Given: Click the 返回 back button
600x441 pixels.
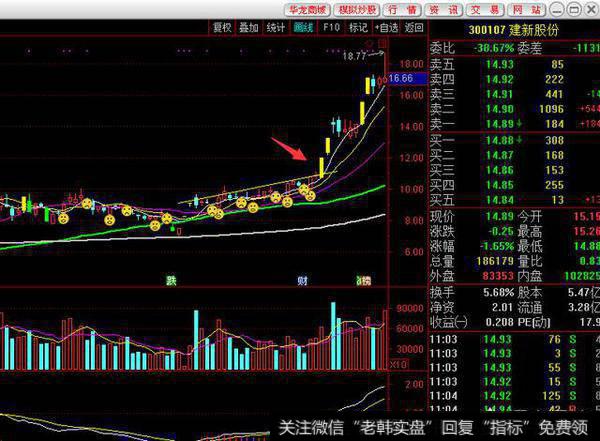Looking at the screenshot, I should 413,28.
